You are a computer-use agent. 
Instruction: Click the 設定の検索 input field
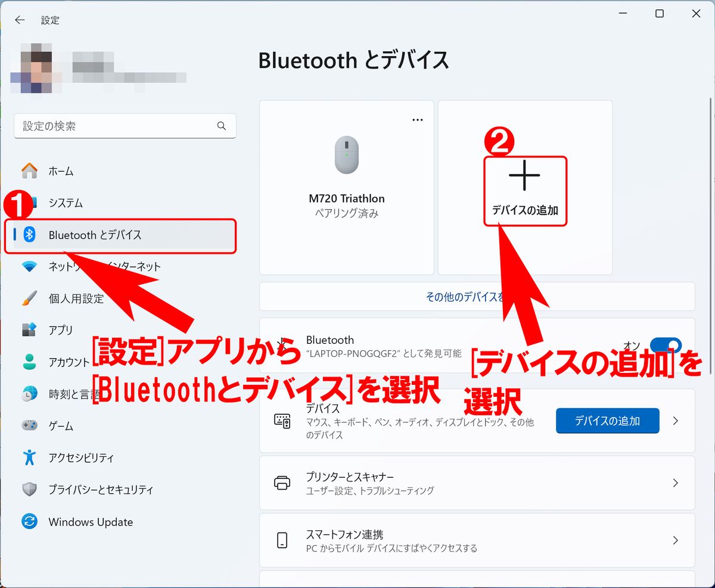coord(116,126)
